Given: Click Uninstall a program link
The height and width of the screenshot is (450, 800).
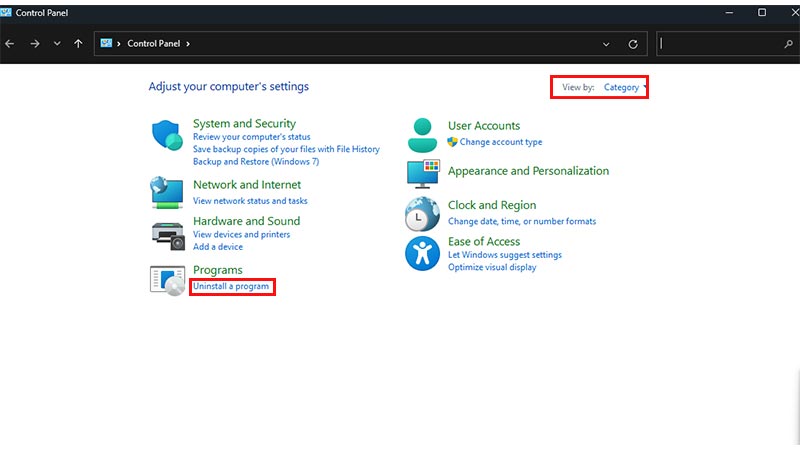Looking at the screenshot, I should click(x=231, y=286).
